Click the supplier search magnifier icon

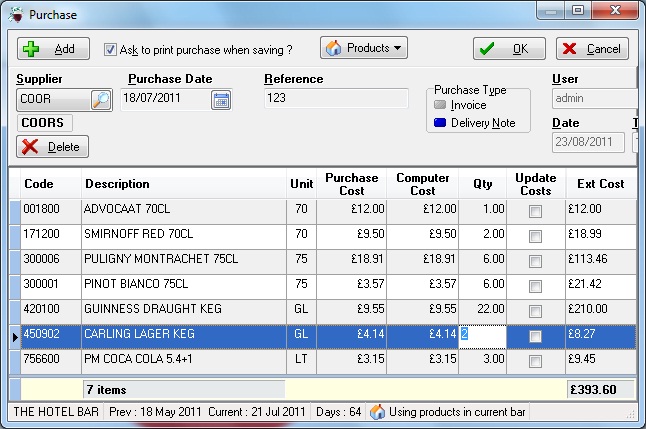[x=101, y=100]
